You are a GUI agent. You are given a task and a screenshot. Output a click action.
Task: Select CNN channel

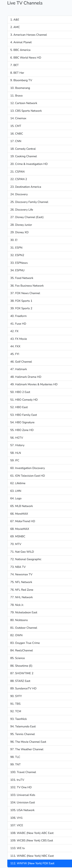click(39, 141)
